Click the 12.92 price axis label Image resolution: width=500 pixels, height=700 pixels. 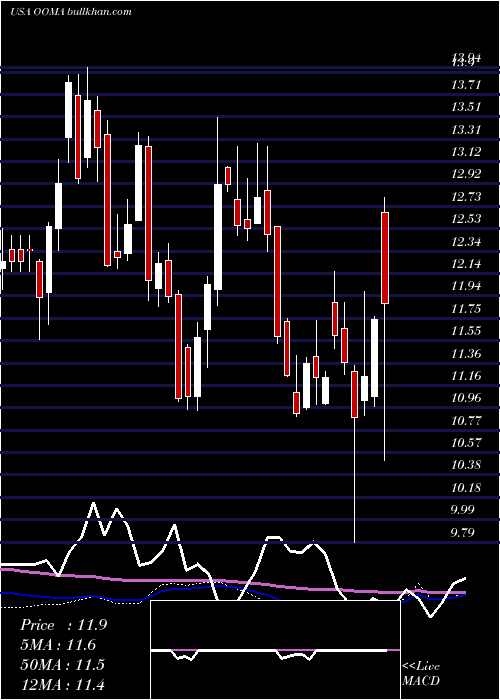[x=466, y=174]
